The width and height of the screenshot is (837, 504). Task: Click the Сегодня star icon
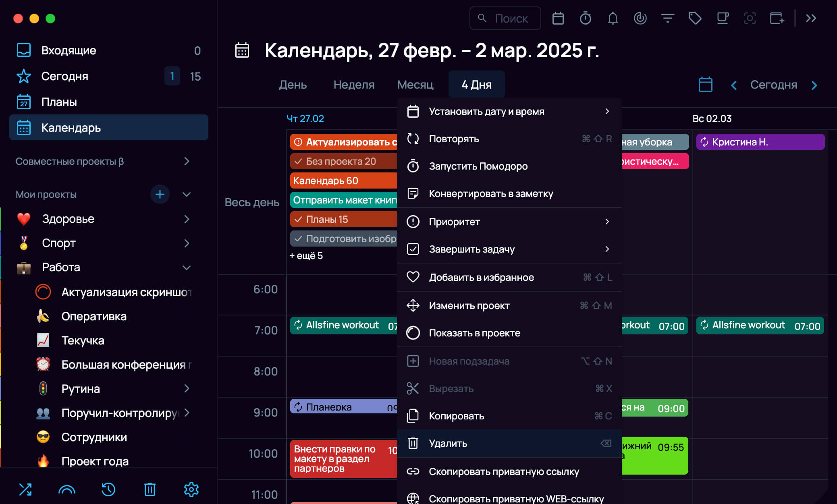(24, 76)
